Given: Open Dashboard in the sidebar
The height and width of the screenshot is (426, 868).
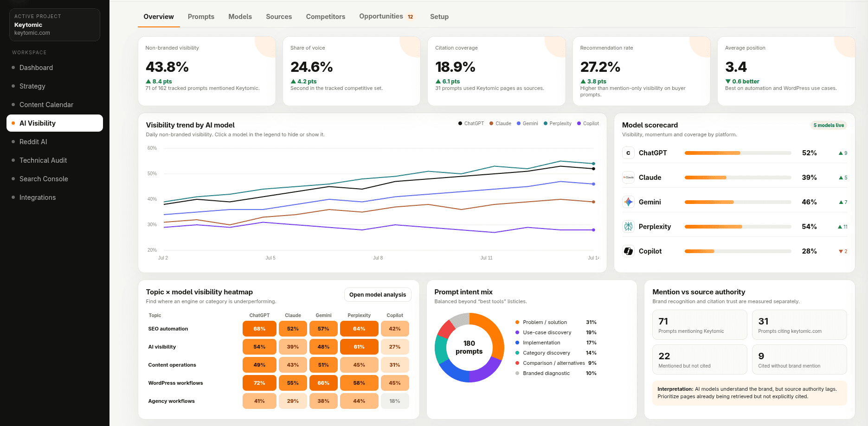Looking at the screenshot, I should (55, 68).
